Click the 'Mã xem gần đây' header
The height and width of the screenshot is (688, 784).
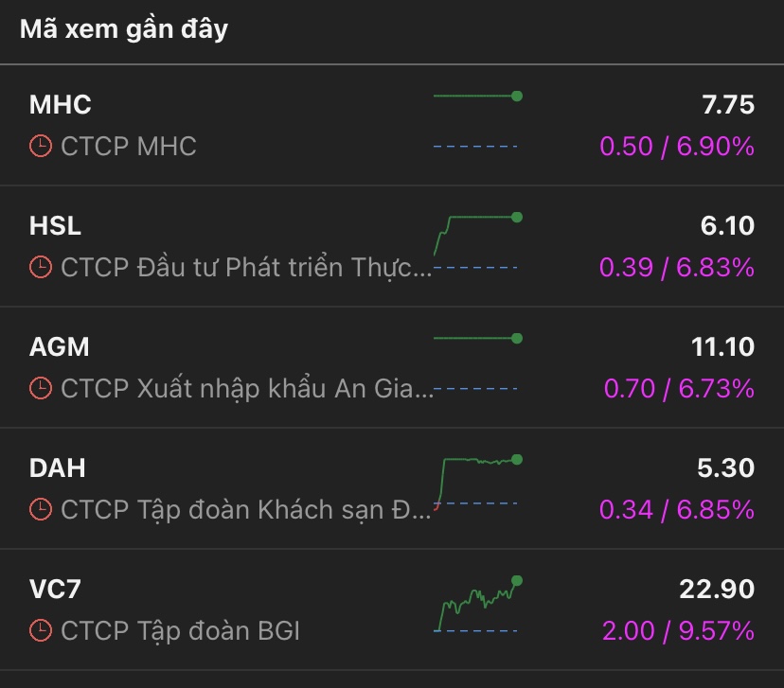(124, 29)
